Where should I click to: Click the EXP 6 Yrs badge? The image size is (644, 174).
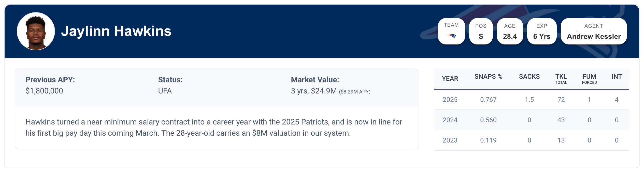click(542, 31)
